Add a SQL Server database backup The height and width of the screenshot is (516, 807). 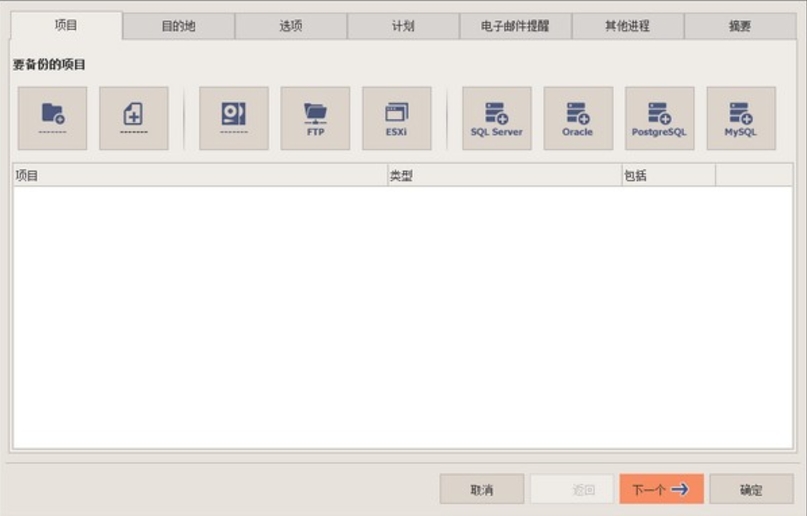click(x=497, y=118)
